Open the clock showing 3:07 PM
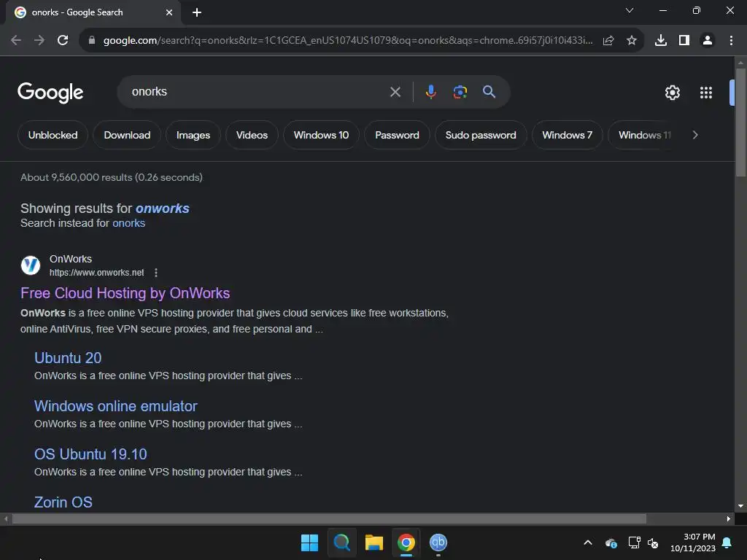747x560 pixels. tap(693, 542)
